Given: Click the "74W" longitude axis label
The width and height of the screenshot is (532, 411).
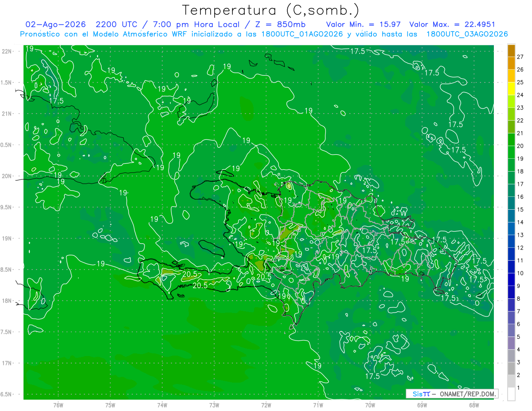Looking at the screenshot, I should pyautogui.click(x=162, y=405).
